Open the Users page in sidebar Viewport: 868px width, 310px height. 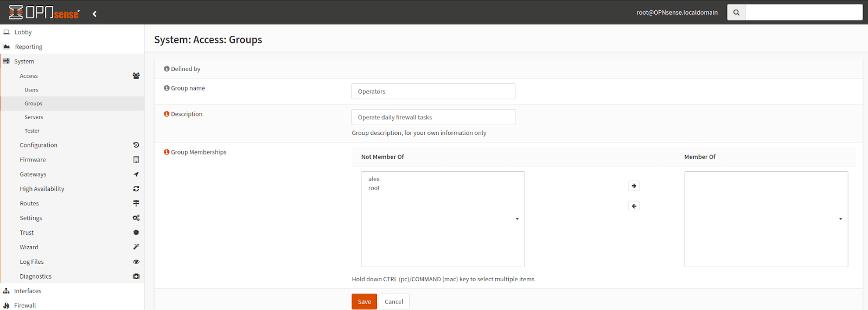point(31,90)
